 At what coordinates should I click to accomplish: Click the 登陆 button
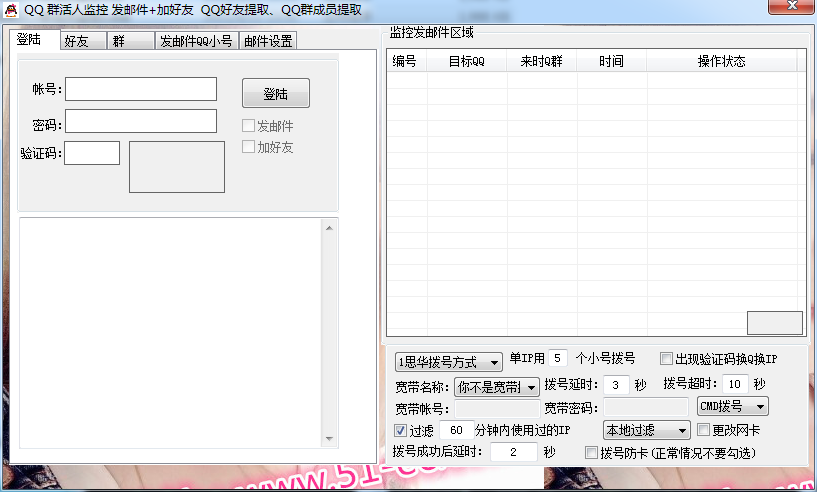tap(276, 93)
